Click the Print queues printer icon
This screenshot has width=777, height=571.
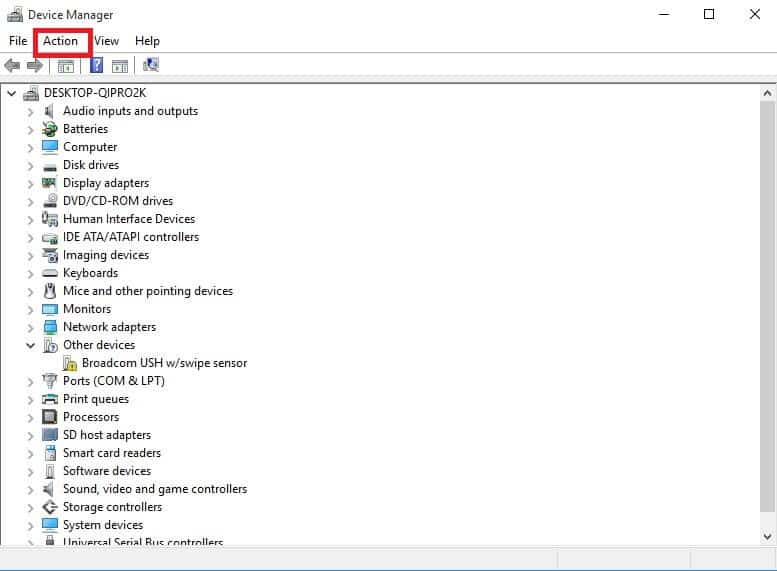[x=50, y=399]
